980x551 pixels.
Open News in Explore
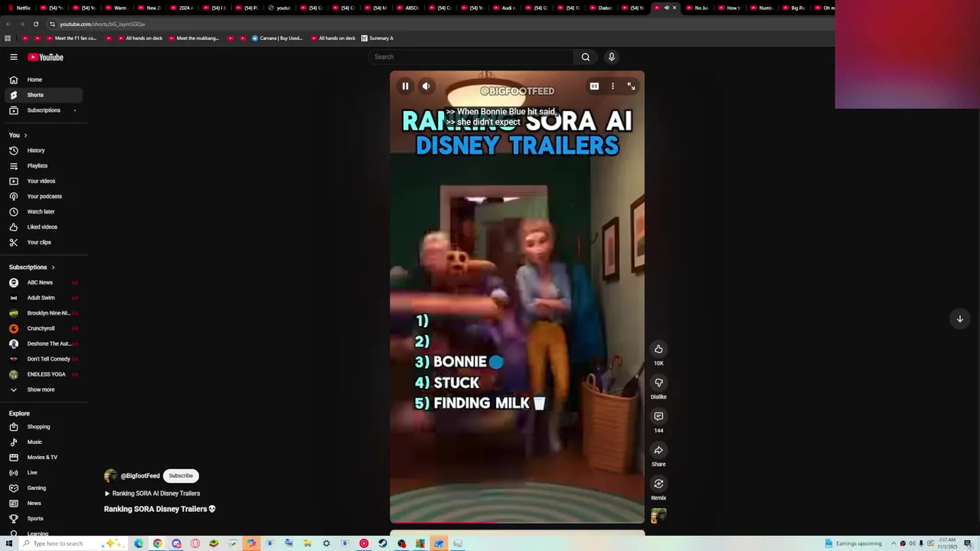click(44, 504)
